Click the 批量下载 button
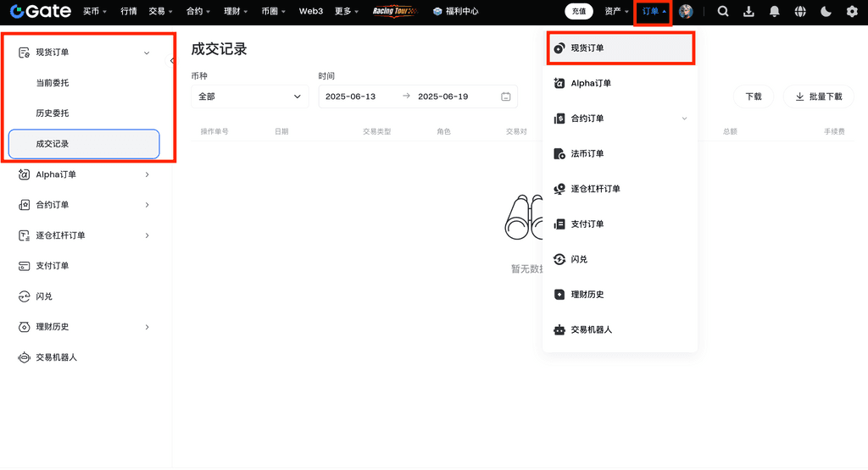 (818, 97)
